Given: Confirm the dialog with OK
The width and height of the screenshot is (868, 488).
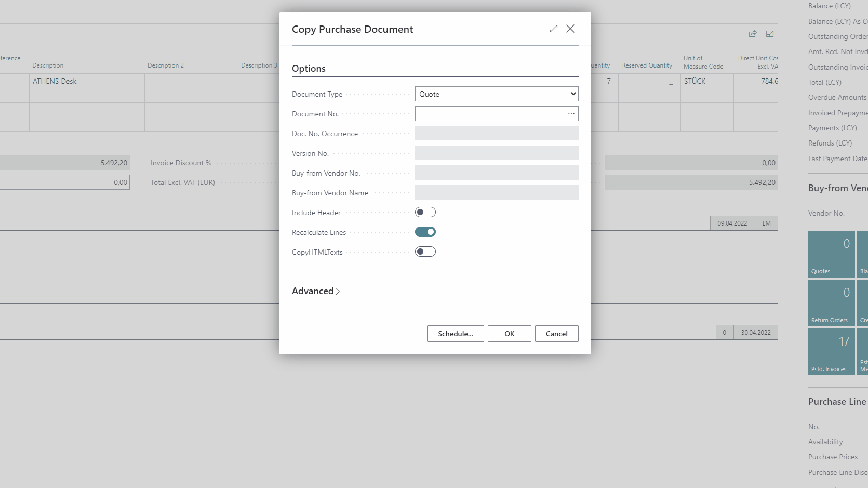Looking at the screenshot, I should (509, 334).
